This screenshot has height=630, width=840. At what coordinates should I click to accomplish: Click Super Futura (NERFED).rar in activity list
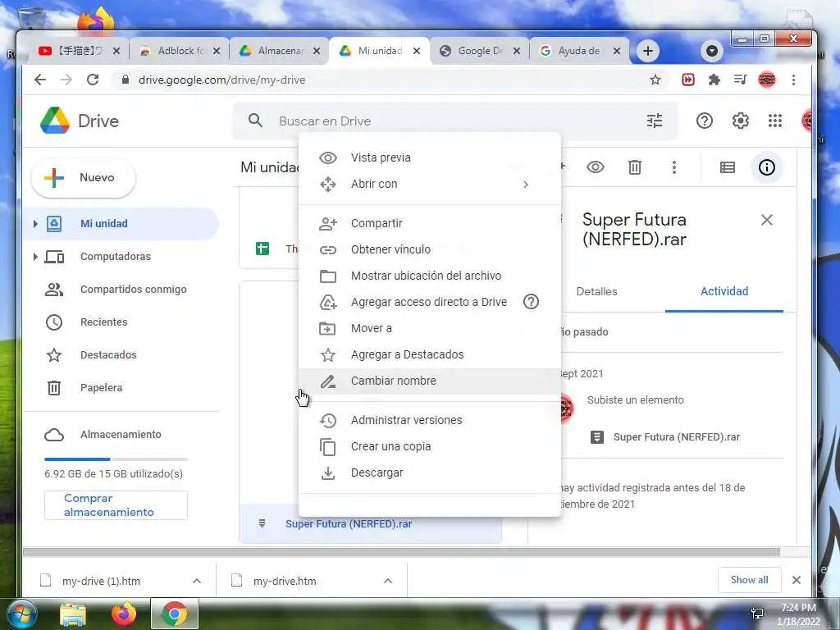(676, 437)
